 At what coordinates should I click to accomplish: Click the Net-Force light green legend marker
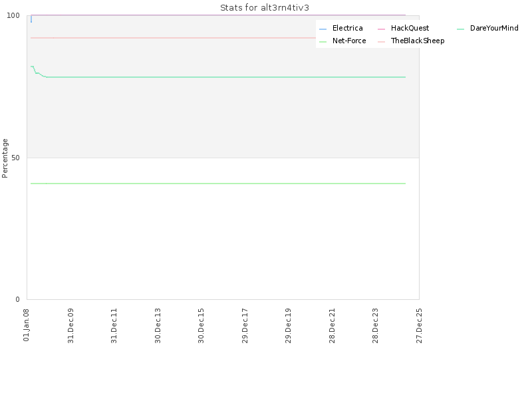(323, 42)
